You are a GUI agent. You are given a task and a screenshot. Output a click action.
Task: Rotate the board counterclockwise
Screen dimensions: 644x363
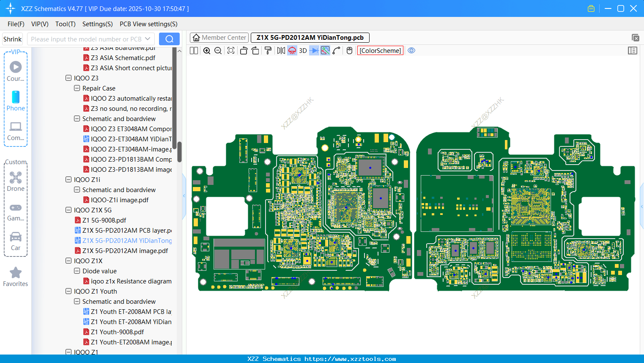[x=244, y=51]
